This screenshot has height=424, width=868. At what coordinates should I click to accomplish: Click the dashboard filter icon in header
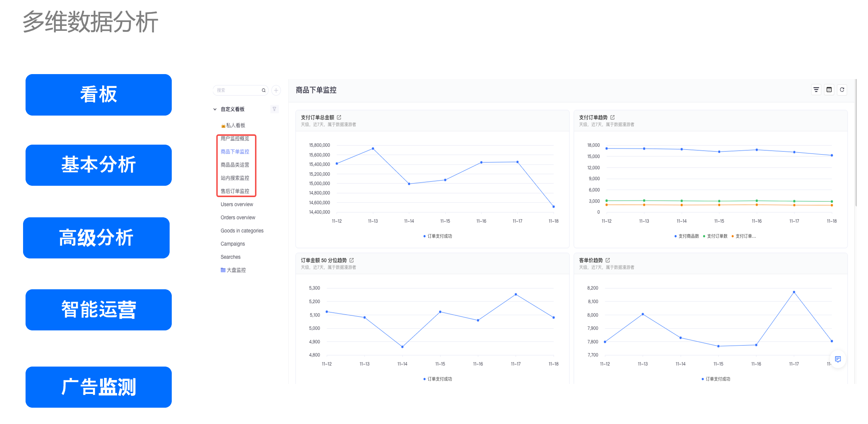coord(816,90)
